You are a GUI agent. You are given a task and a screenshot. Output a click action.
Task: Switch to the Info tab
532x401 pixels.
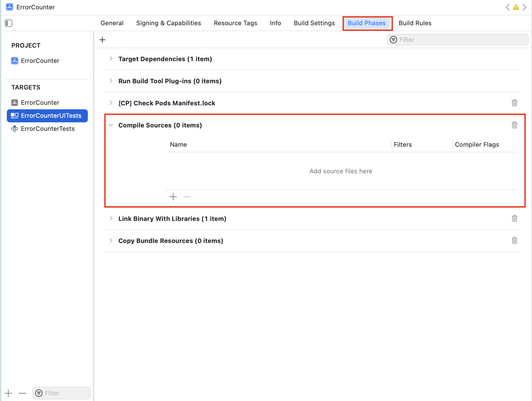point(275,23)
